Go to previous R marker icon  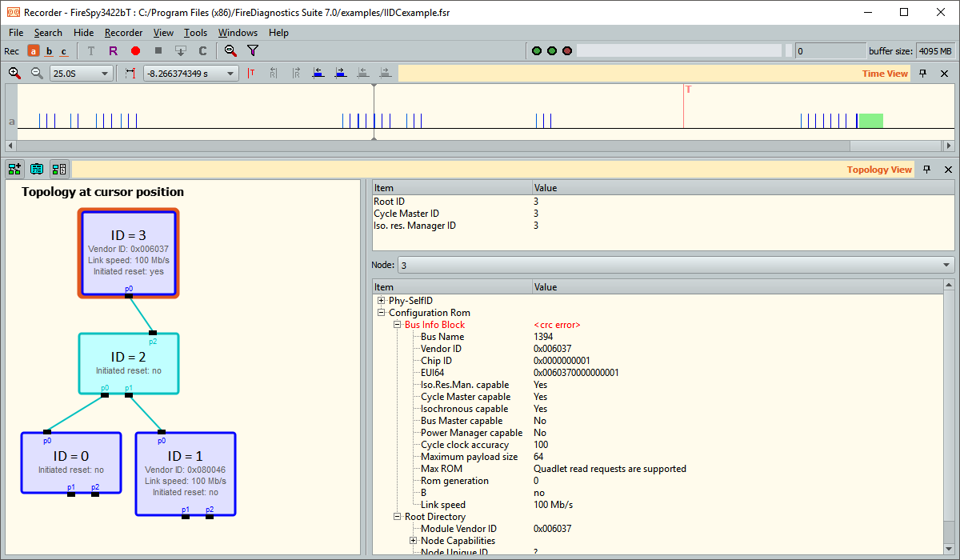tap(274, 74)
